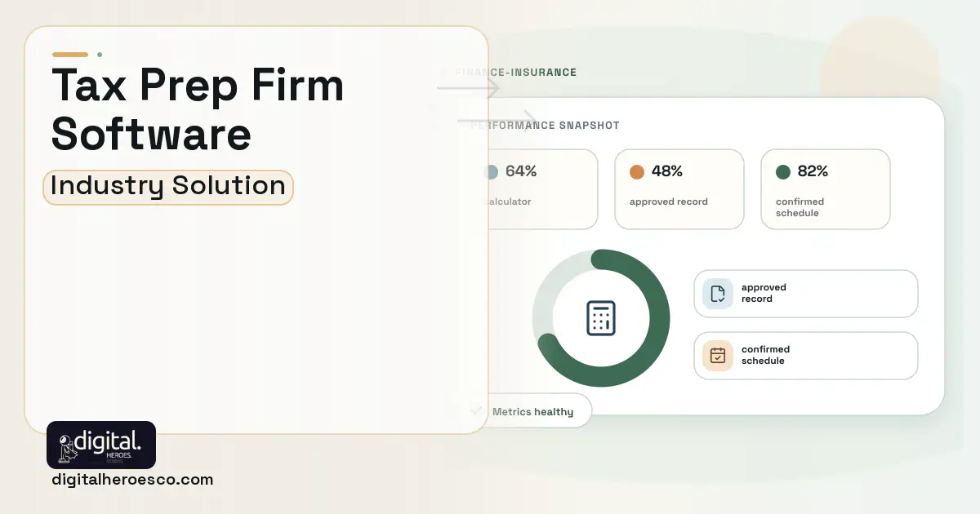Open the 82% confirmed schedule card
Viewport: 980px width, 514px height.
[826, 189]
